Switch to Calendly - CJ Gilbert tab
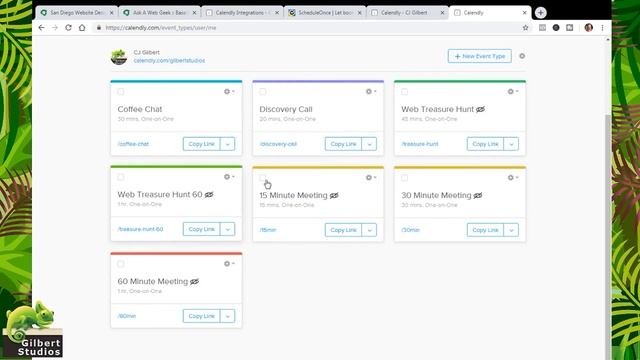This screenshot has height=360, width=640. (407, 13)
